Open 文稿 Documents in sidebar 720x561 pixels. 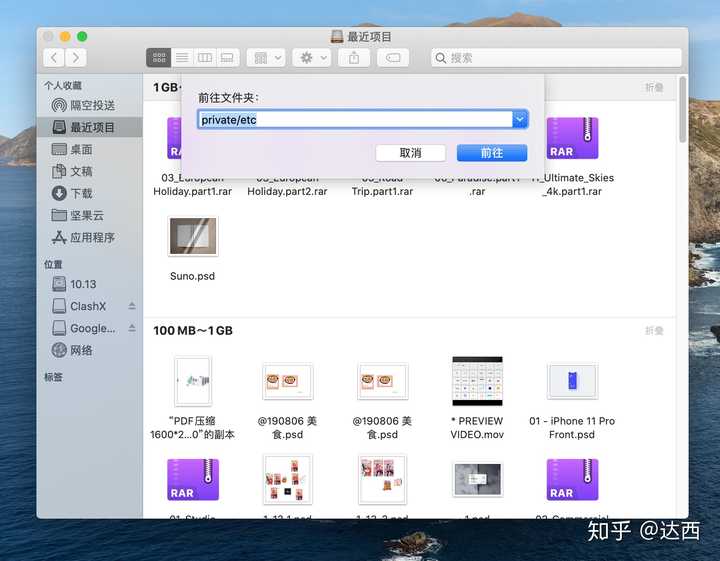(x=90, y=171)
